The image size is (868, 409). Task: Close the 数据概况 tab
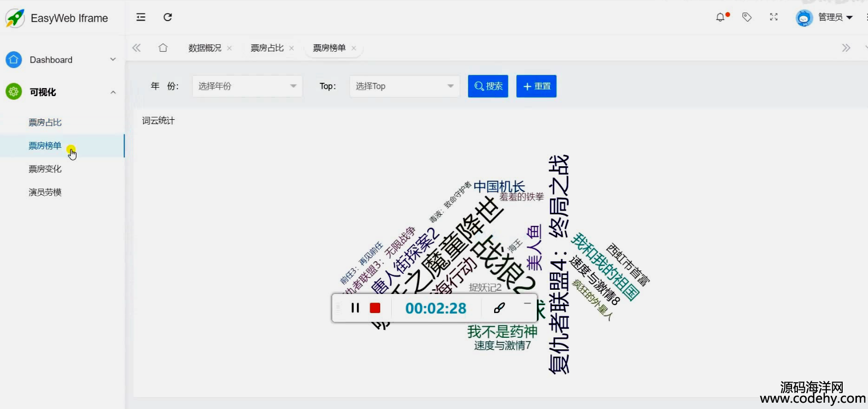[x=229, y=48]
